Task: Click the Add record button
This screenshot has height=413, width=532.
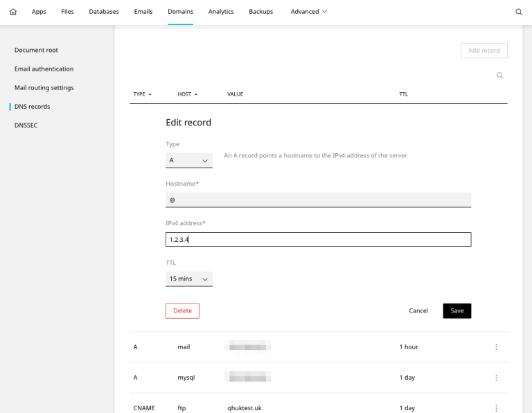Action: tap(484, 51)
